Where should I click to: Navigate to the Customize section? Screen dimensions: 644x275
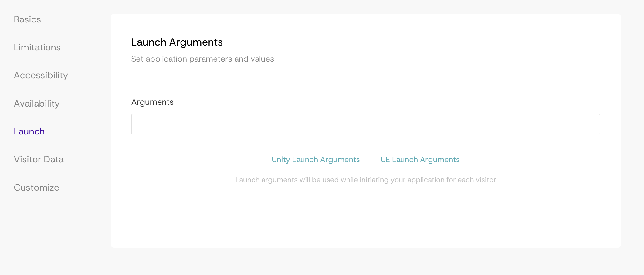36,188
